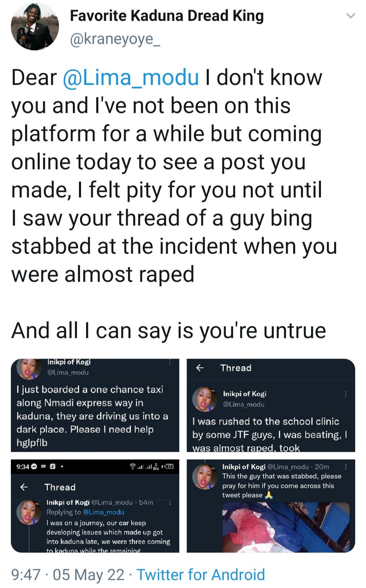Tap the three-dot menu on the 'I was on a journey' tweet

pos(170,503)
